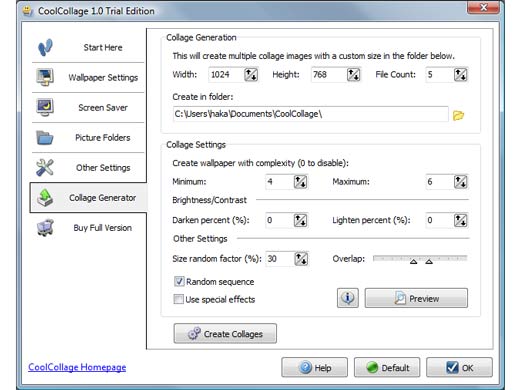Click in the Width value field
The height and width of the screenshot is (390, 520).
(x=227, y=74)
